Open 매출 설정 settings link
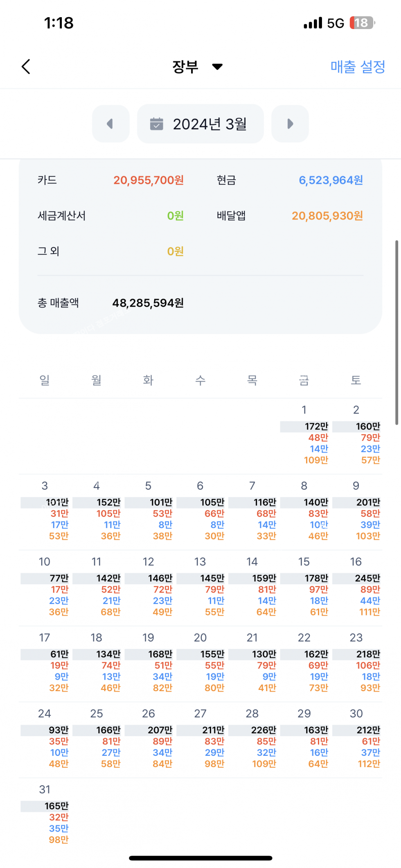 (358, 67)
